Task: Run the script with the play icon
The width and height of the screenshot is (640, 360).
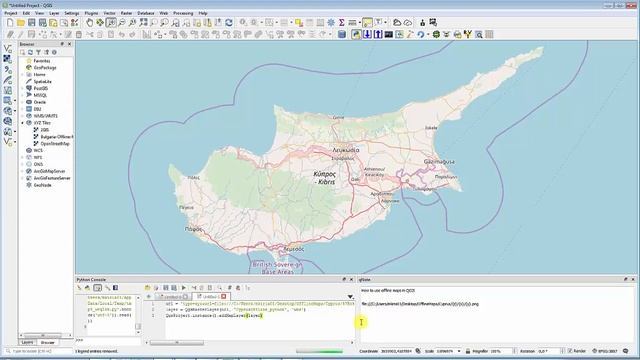Action: pyautogui.click(x=184, y=288)
